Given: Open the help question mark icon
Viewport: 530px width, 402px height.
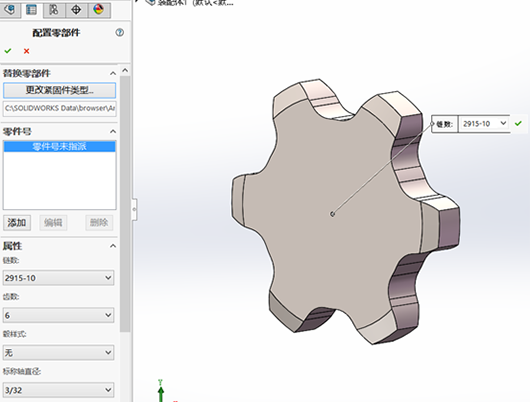Looking at the screenshot, I should click(x=120, y=32).
